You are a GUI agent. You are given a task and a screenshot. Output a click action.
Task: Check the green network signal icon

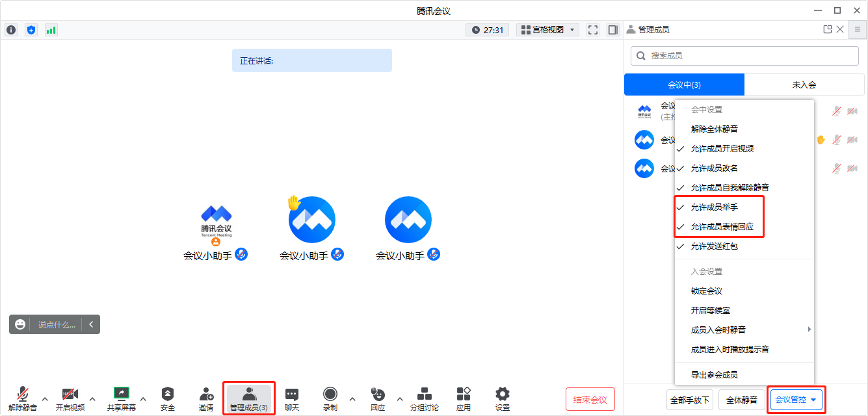coord(51,30)
